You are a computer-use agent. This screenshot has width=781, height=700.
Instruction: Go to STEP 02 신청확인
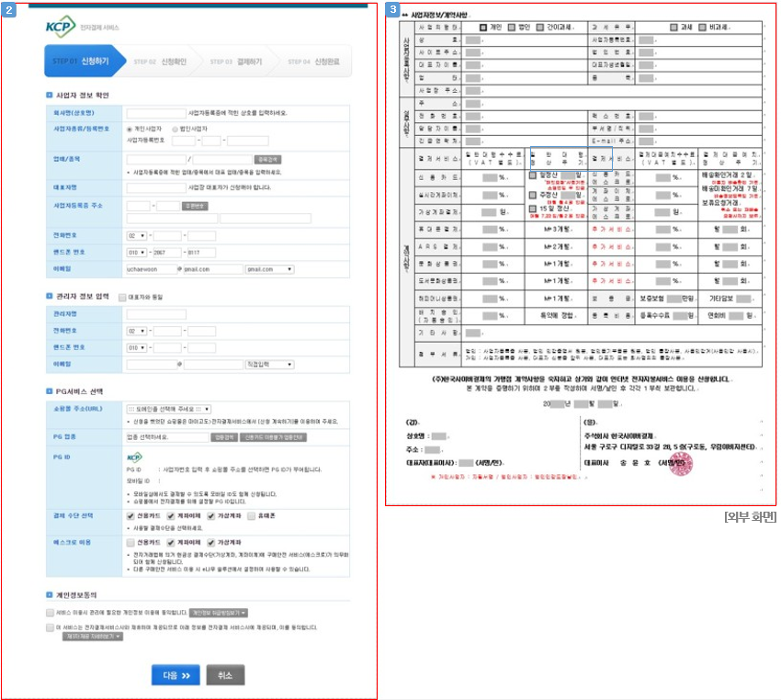coord(160,62)
